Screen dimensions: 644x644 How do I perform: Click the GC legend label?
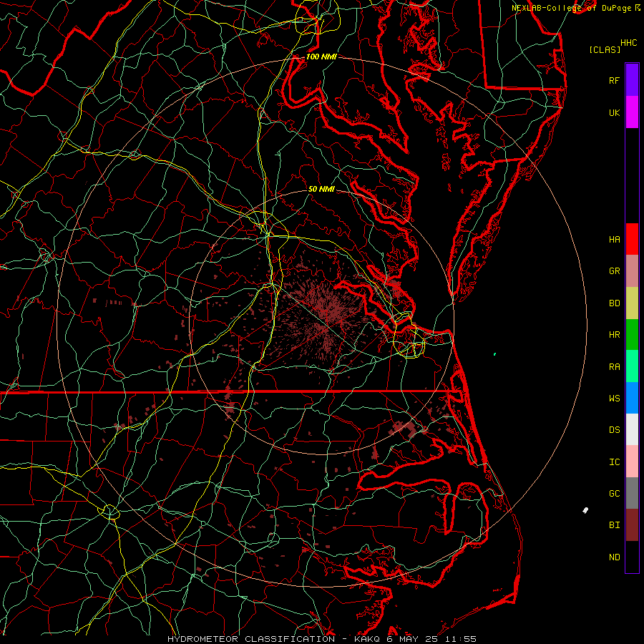614,494
